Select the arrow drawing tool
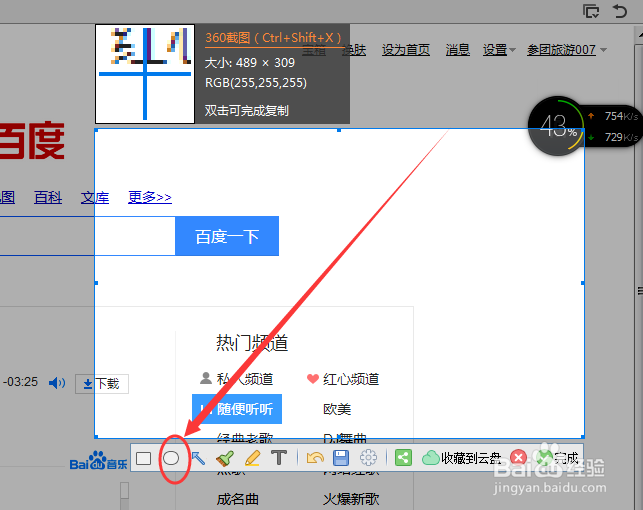The width and height of the screenshot is (643, 510). 198,458
